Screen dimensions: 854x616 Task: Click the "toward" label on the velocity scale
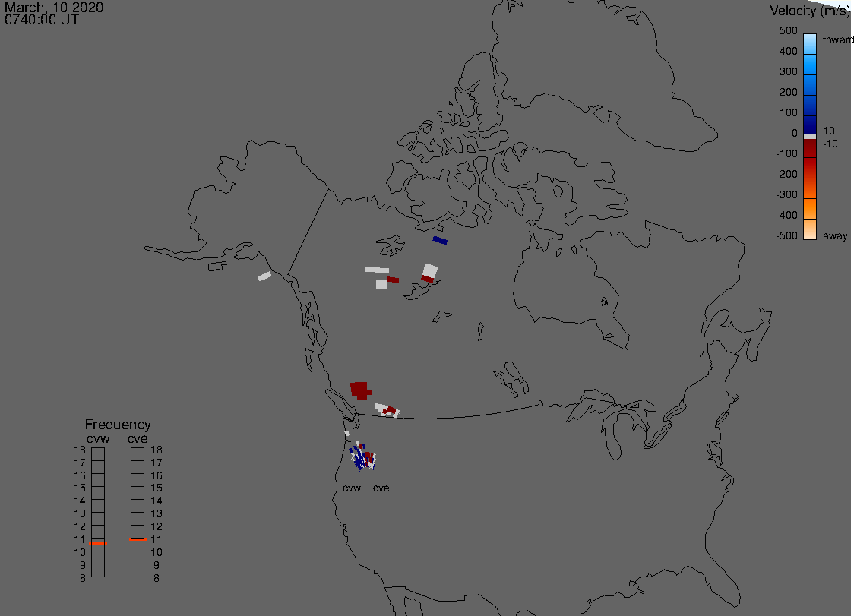click(x=837, y=39)
